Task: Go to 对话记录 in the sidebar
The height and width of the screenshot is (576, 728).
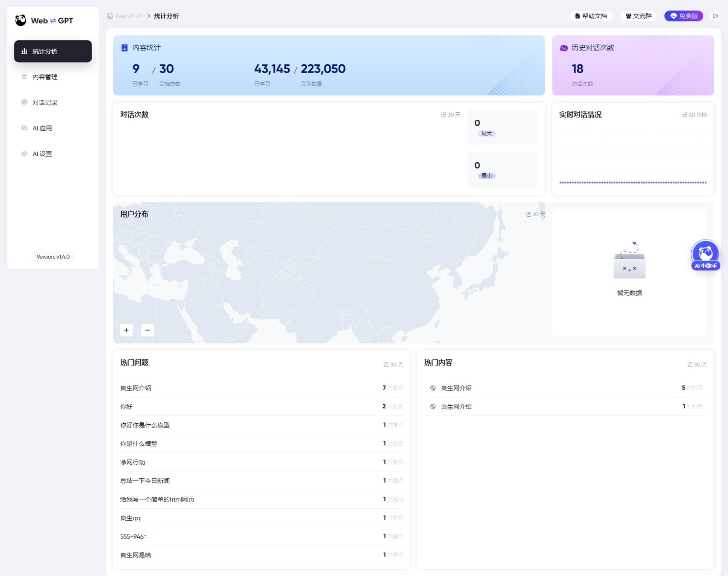Action: (45, 103)
